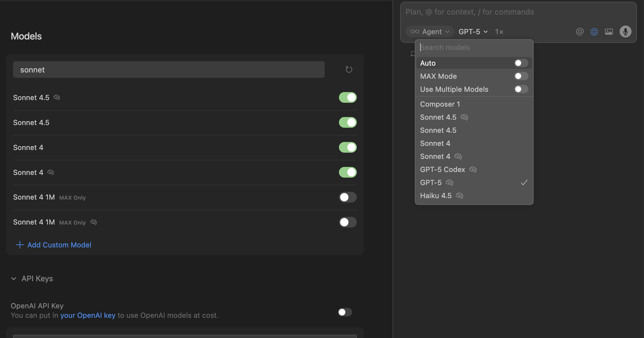Disable the Sonnet 4 toggle without brain icon

tap(348, 147)
